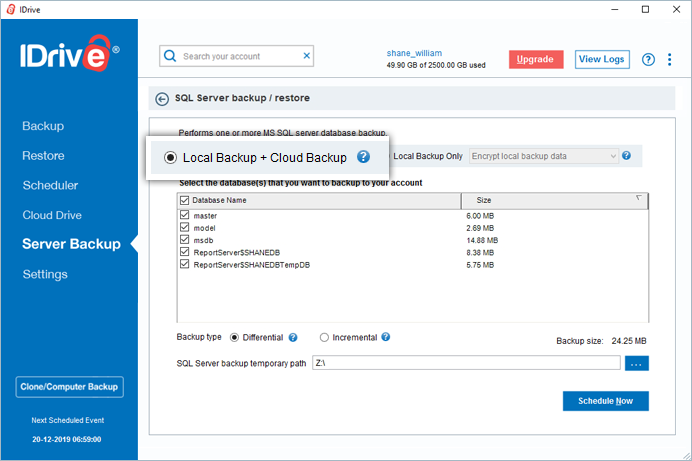Click the 14.88 MB size value for msdb

pyautogui.click(x=482, y=240)
